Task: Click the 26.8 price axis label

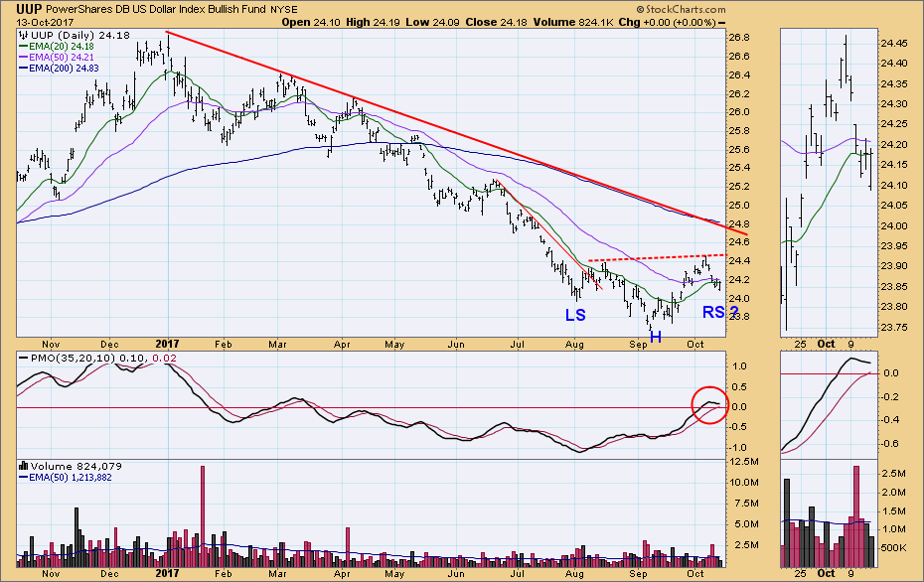Action: 739,38
